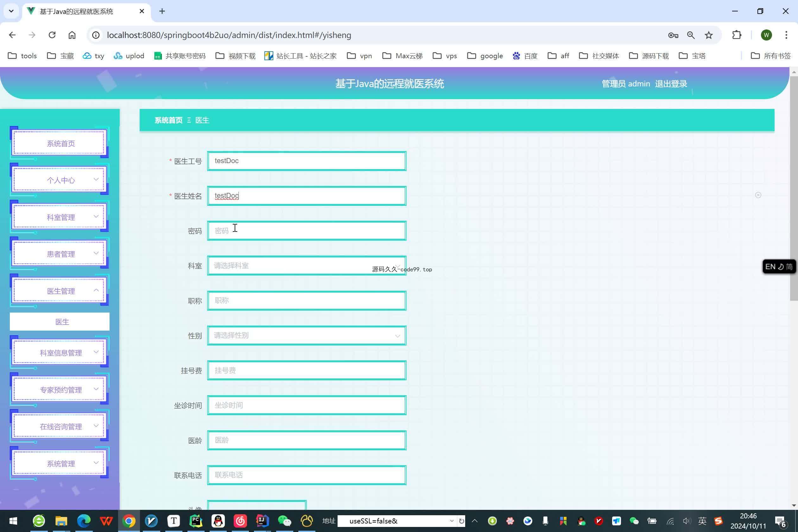Toggle the EN 简 input method widget
This screenshot has height=532, width=798.
click(x=779, y=267)
